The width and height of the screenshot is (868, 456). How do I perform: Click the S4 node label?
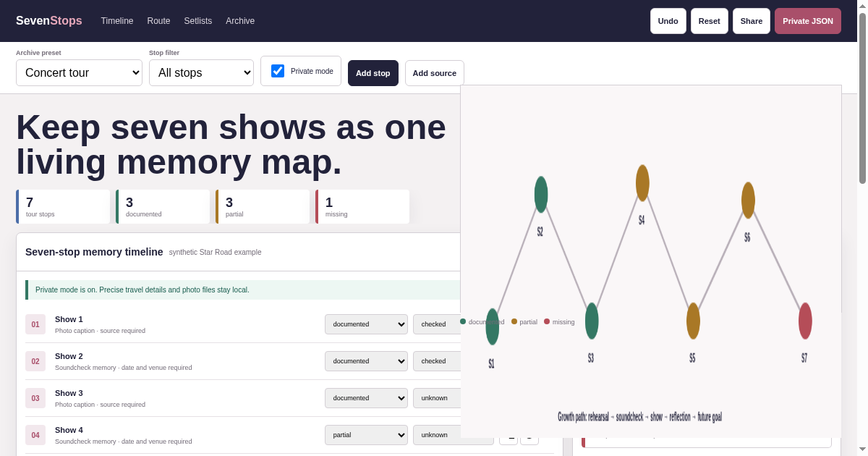(x=642, y=220)
